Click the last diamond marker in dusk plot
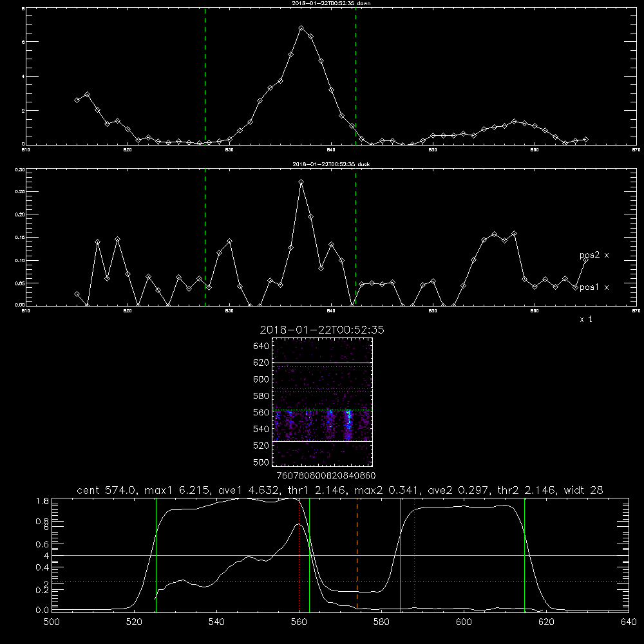This screenshot has height=644, width=644. pos(585,260)
